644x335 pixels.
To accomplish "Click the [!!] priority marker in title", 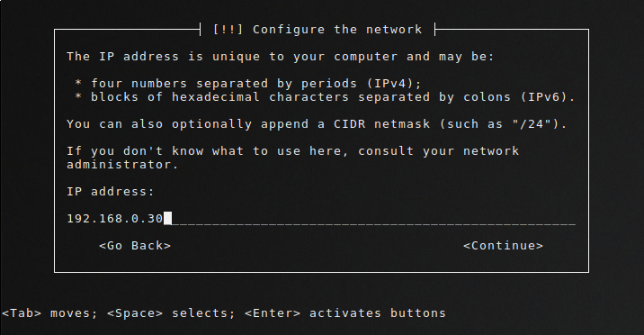I will pos(228,30).
